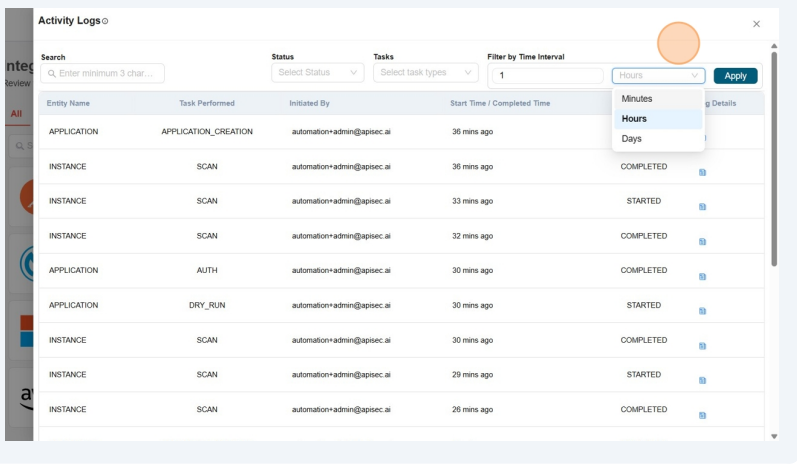Image resolution: width=797 pixels, height=471 pixels.
Task: Click the Activity Logs heading
Action: tap(69, 21)
